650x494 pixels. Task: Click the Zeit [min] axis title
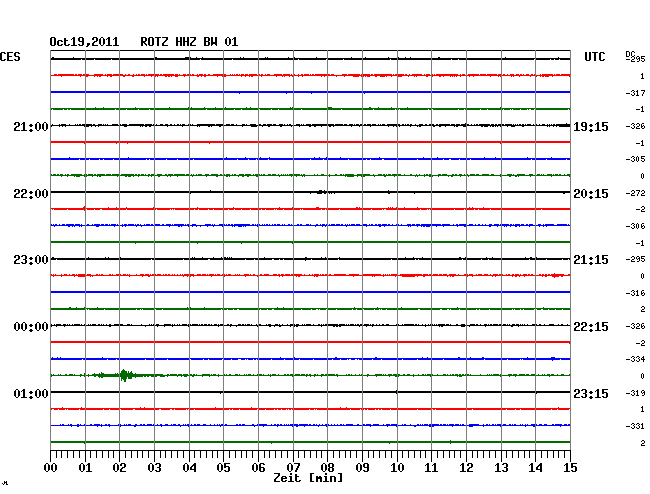[x=308, y=478]
